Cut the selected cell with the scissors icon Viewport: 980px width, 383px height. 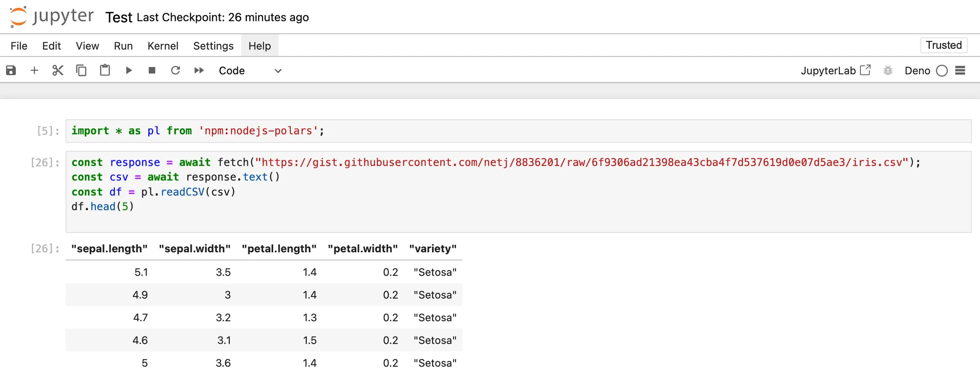[x=58, y=70]
